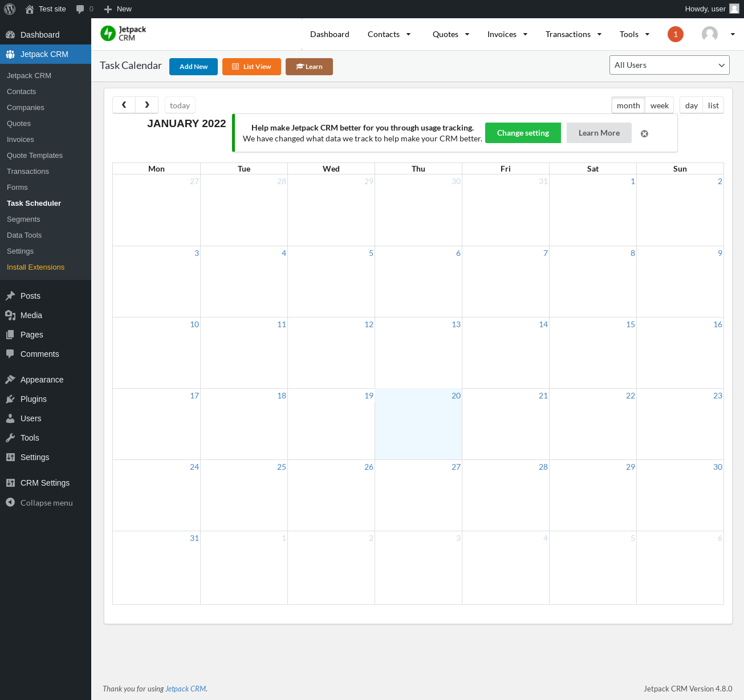The width and height of the screenshot is (744, 700).
Task: Click the brown Learn button
Action: pos(309,67)
